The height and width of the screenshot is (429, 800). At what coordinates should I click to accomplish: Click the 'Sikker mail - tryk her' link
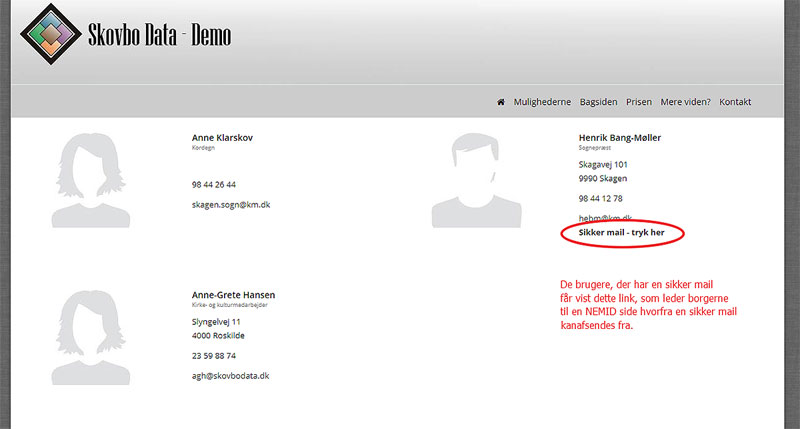pyautogui.click(x=621, y=233)
